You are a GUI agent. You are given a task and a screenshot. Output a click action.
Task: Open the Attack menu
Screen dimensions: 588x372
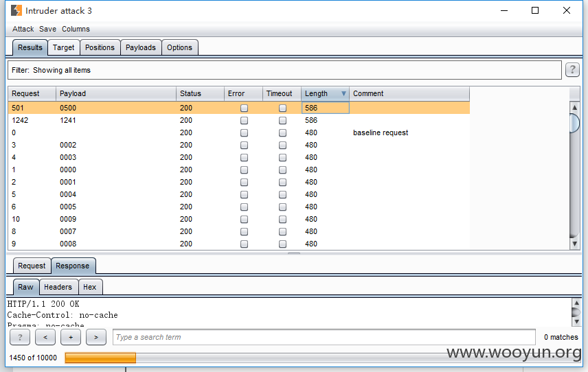[23, 29]
